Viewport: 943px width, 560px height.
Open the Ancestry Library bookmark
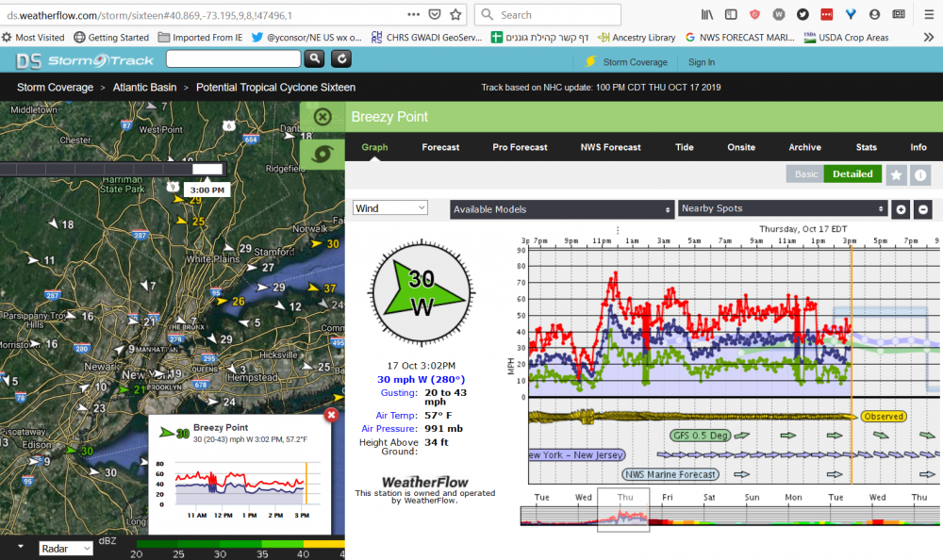pyautogui.click(x=637, y=38)
